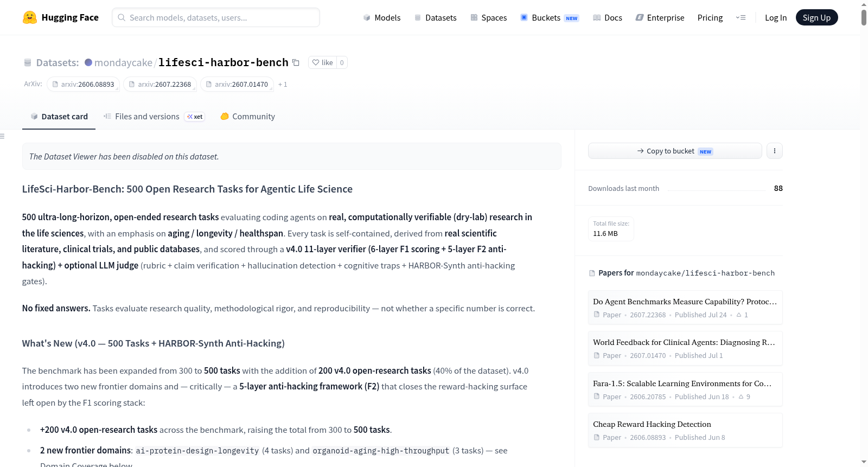Show the +1 additional arXiv tags
868x467 pixels.
pyautogui.click(x=283, y=85)
